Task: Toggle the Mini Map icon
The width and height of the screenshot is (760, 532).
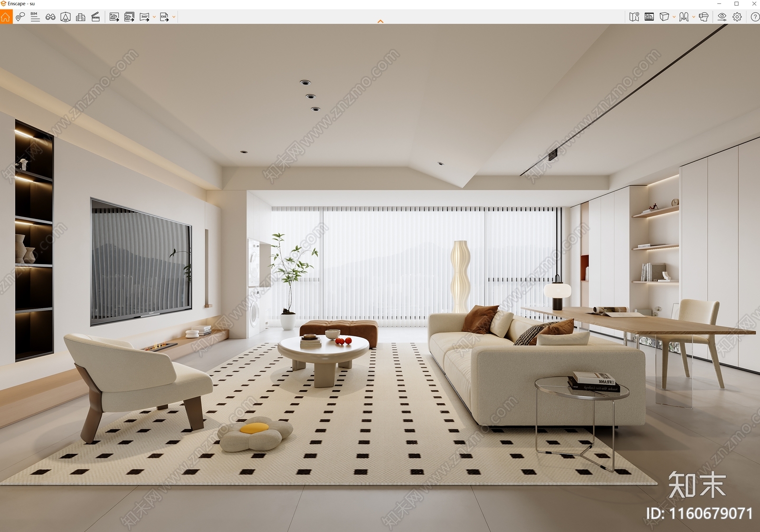Action: [x=634, y=17]
